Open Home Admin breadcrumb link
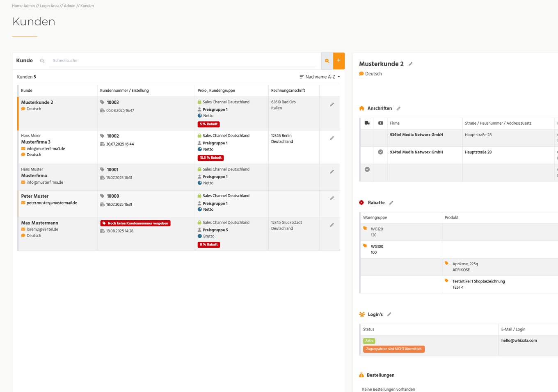The image size is (558, 392). click(x=23, y=6)
